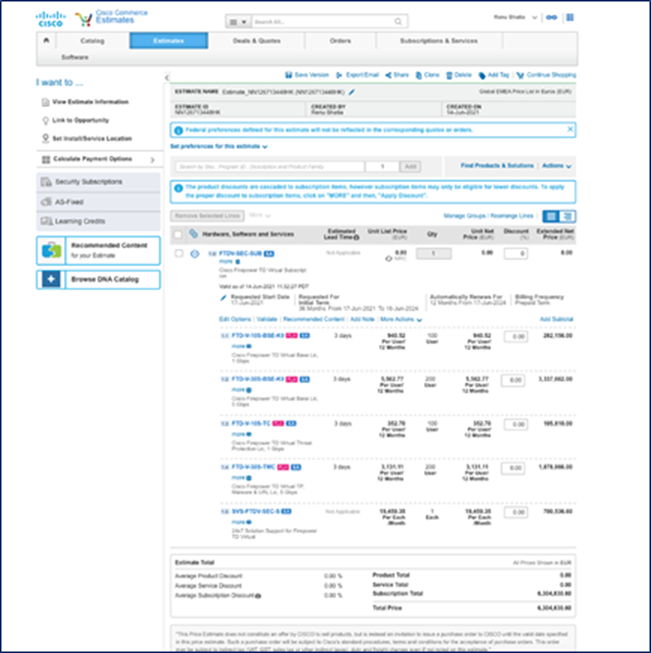The width and height of the screenshot is (651, 653).
Task: Click Validate link
Action: pos(267,319)
